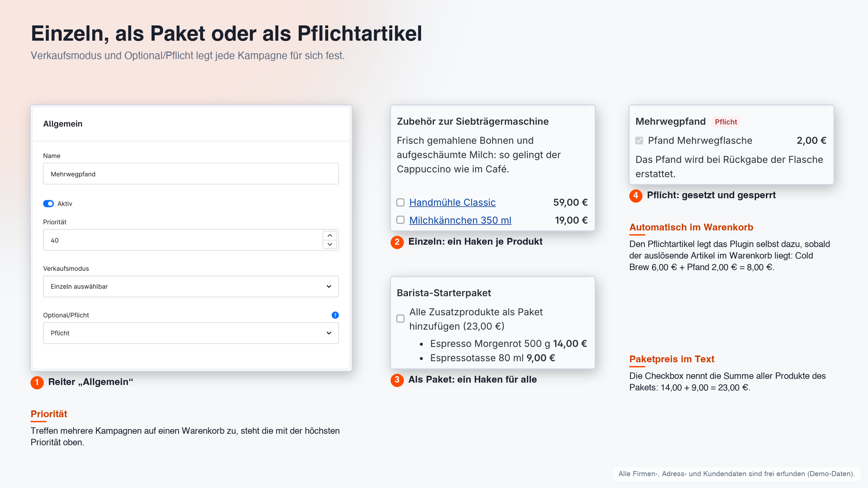Image resolution: width=868 pixels, height=488 pixels.
Task: Click the blue help icon beside Optional/Pflicht
Action: coord(335,315)
